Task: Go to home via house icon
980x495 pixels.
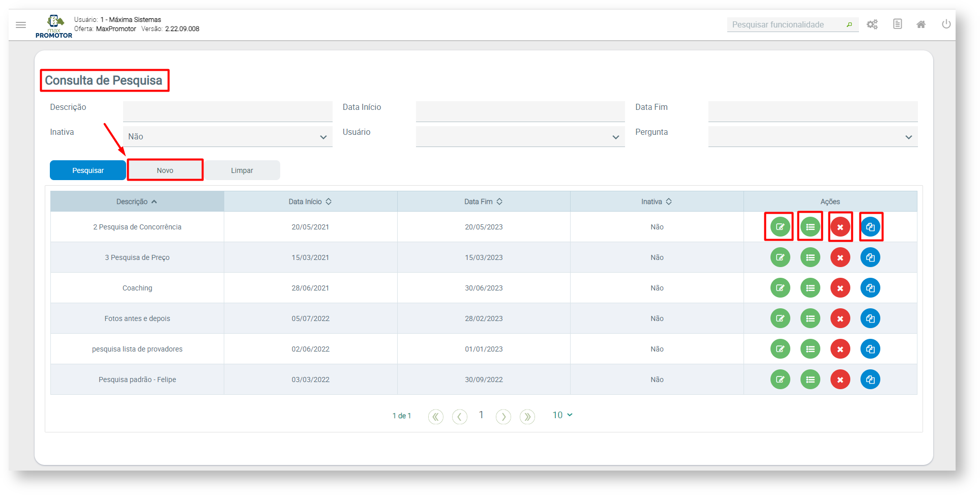Action: pos(921,24)
